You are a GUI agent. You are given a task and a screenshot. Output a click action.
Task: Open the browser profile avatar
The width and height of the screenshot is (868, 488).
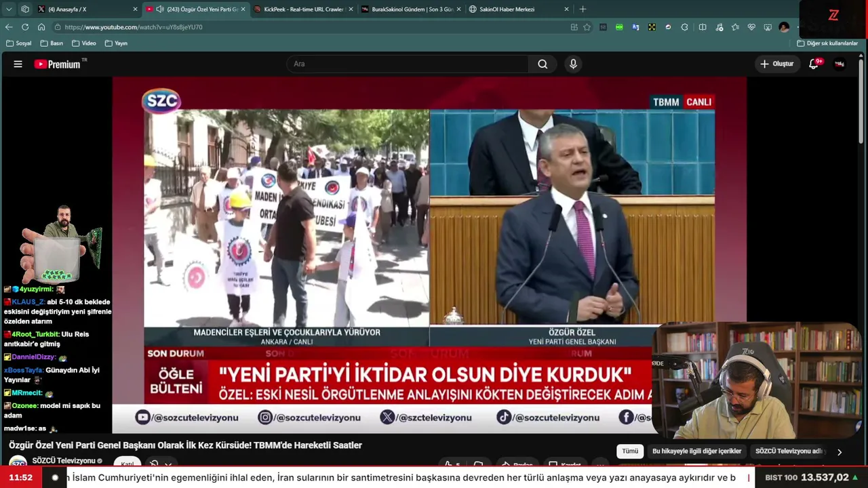(x=784, y=27)
